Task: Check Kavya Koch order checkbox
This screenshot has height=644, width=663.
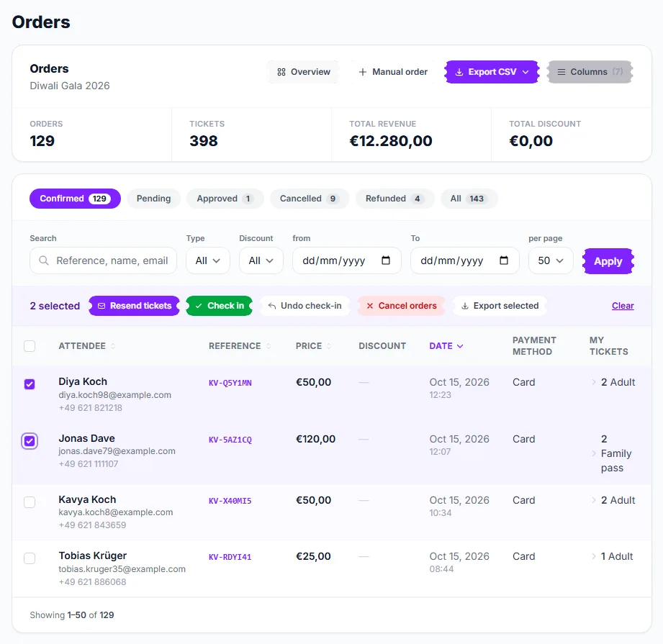Action: [x=30, y=502]
